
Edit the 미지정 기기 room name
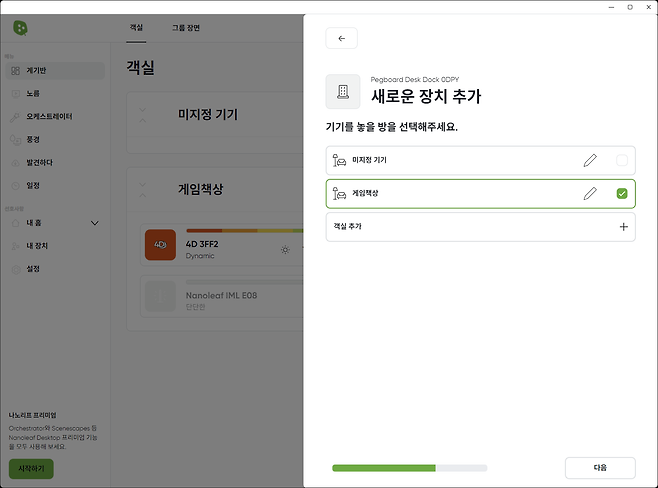point(590,160)
